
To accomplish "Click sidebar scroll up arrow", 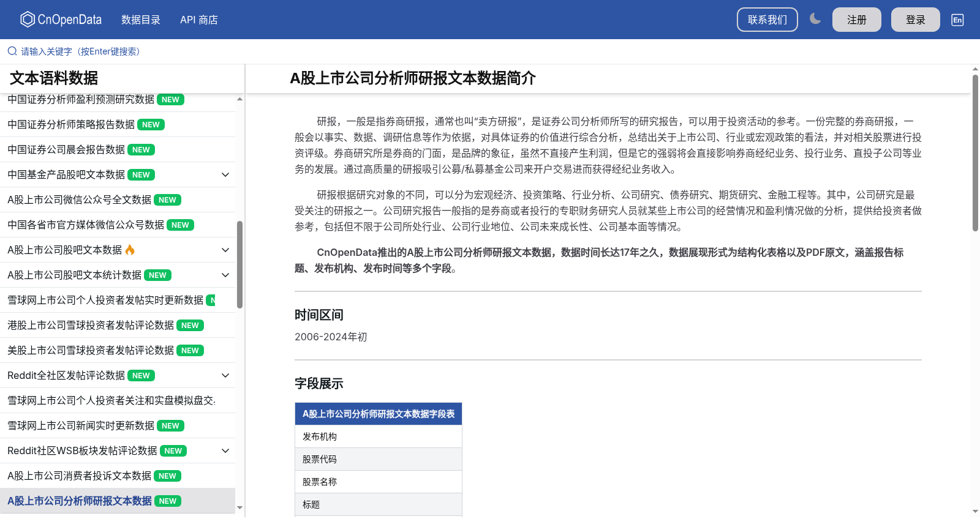I will coord(239,99).
